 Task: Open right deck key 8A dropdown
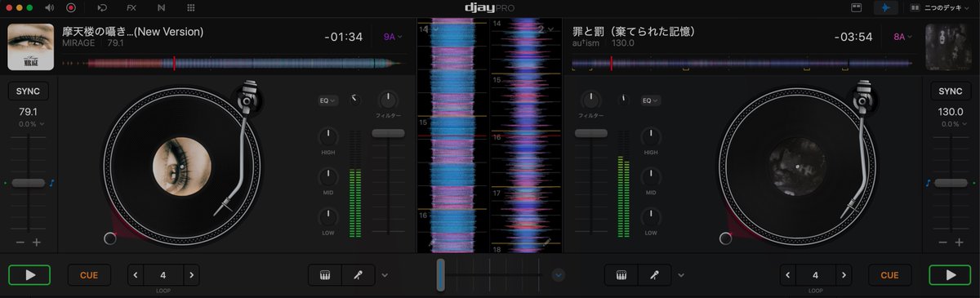tap(902, 37)
